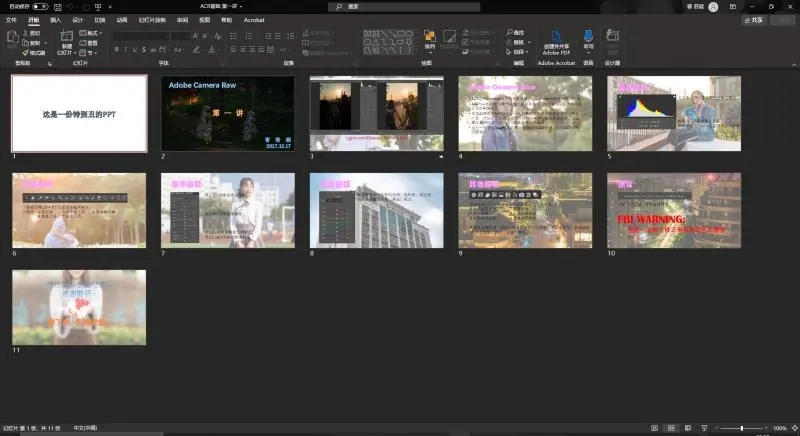Select slide 10 FBI WARNING thumbnail
The width and height of the screenshot is (800, 436).
pyautogui.click(x=674, y=210)
